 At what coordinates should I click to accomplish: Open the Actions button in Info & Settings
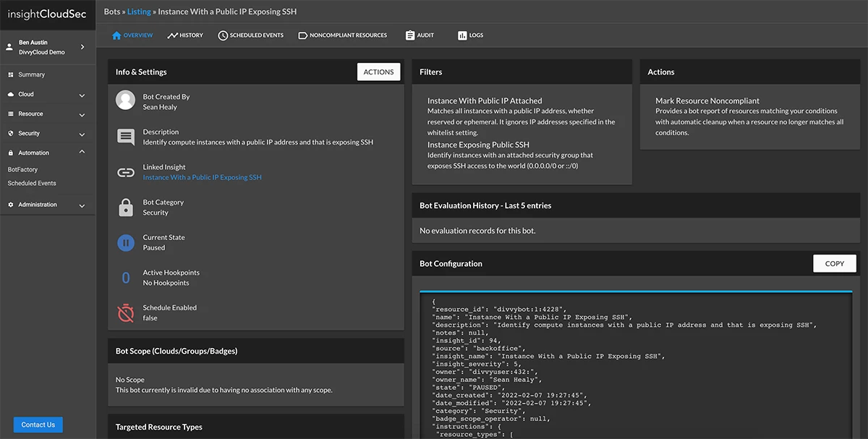coord(378,72)
